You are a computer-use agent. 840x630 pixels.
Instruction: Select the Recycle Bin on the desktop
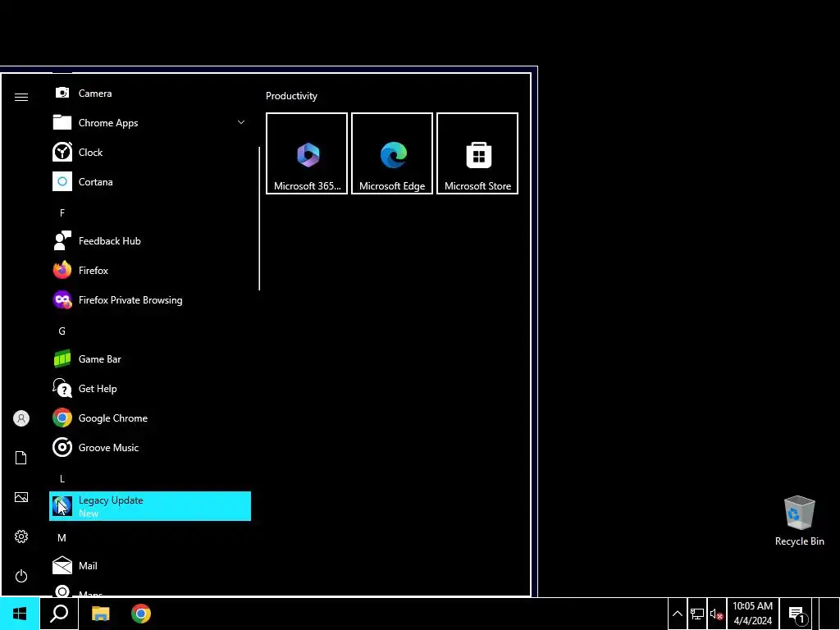point(799,521)
